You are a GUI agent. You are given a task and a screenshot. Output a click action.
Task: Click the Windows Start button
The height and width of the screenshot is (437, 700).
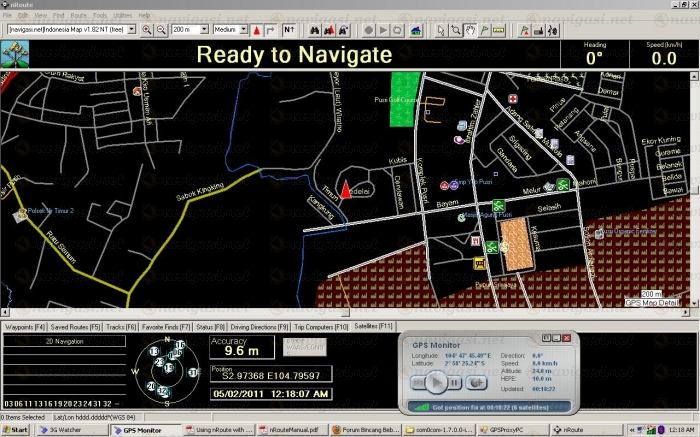pyautogui.click(x=16, y=429)
